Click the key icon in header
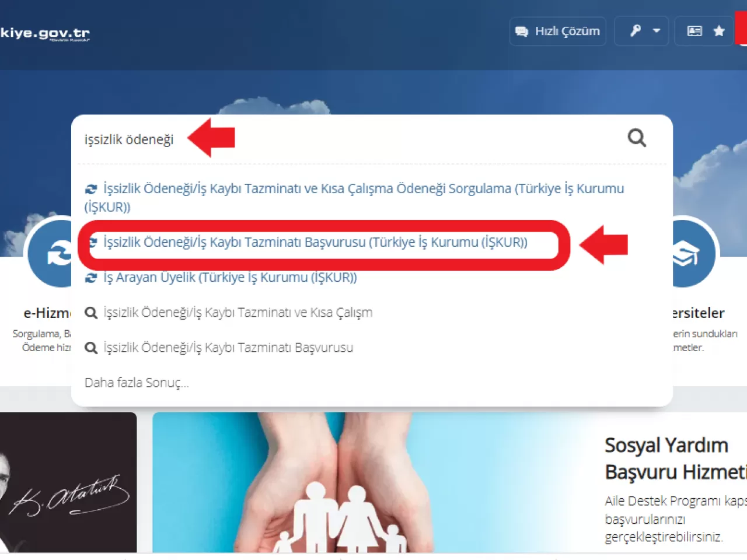This screenshot has width=747, height=560. point(636,30)
